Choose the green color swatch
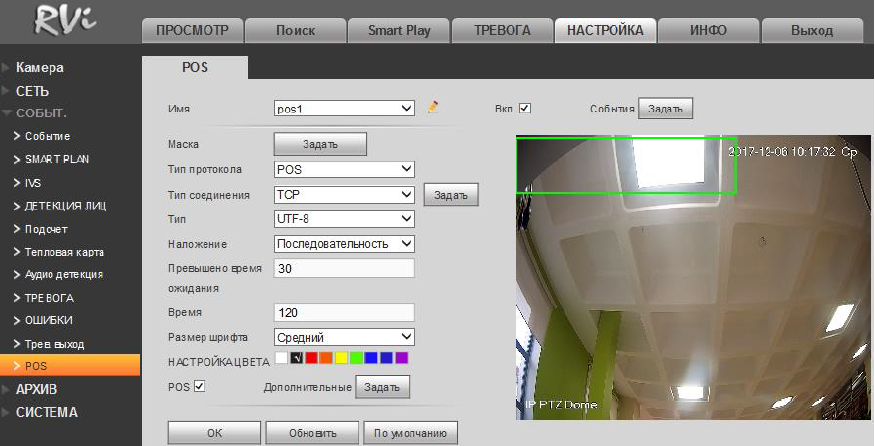The image size is (875, 446). coord(356,357)
